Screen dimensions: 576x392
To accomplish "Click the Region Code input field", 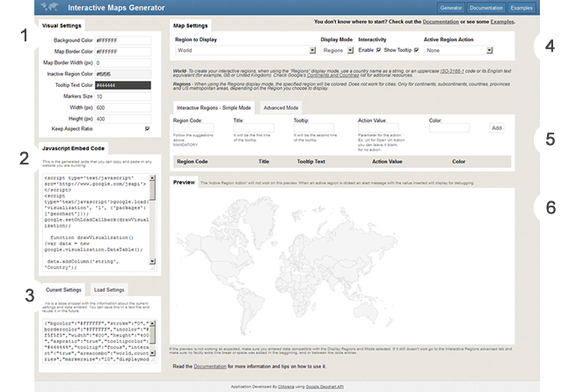I will point(188,127).
